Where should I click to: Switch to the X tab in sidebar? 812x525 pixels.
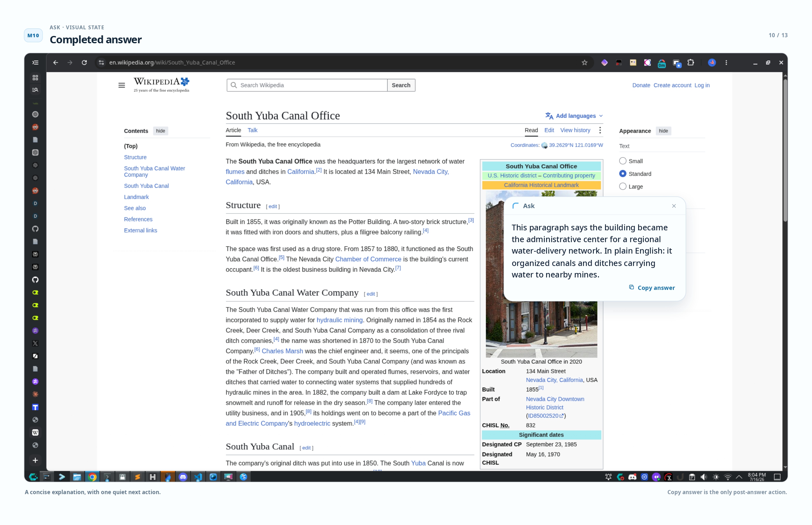(x=35, y=343)
